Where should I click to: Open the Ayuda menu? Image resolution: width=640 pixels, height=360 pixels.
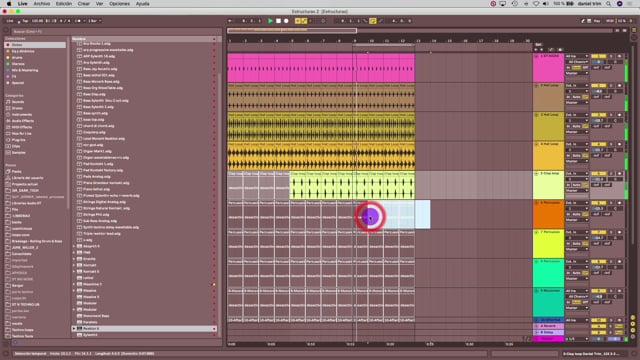(x=142, y=4)
